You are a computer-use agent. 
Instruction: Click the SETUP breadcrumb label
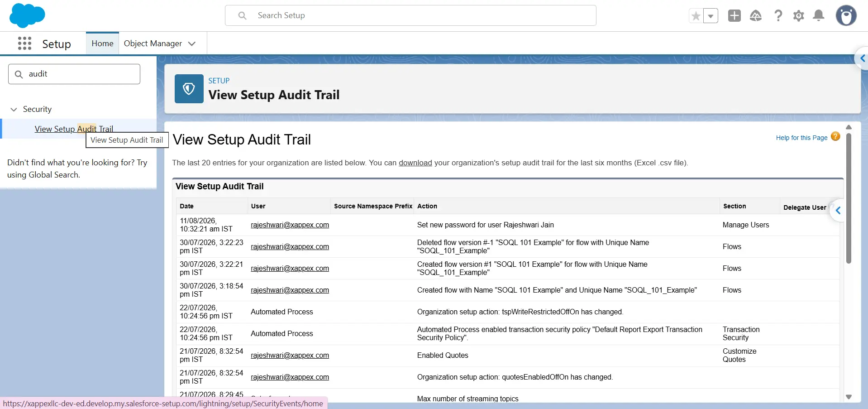[x=219, y=81]
